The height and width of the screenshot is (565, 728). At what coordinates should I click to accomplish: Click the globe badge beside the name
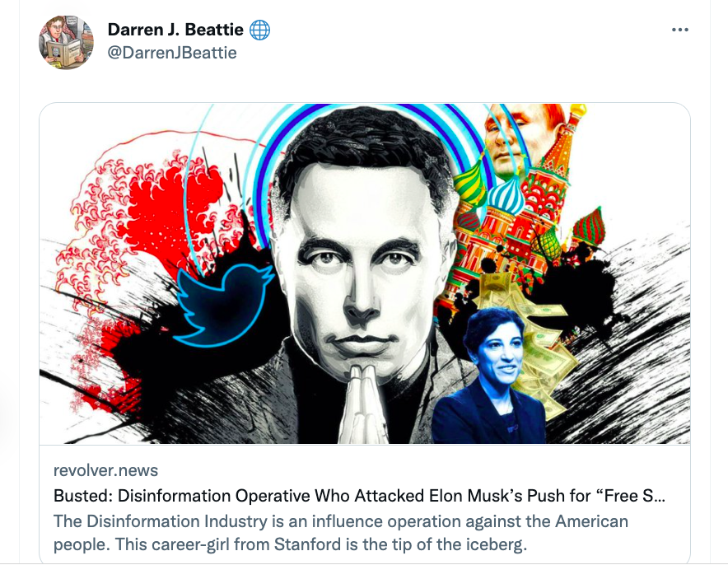point(259,30)
